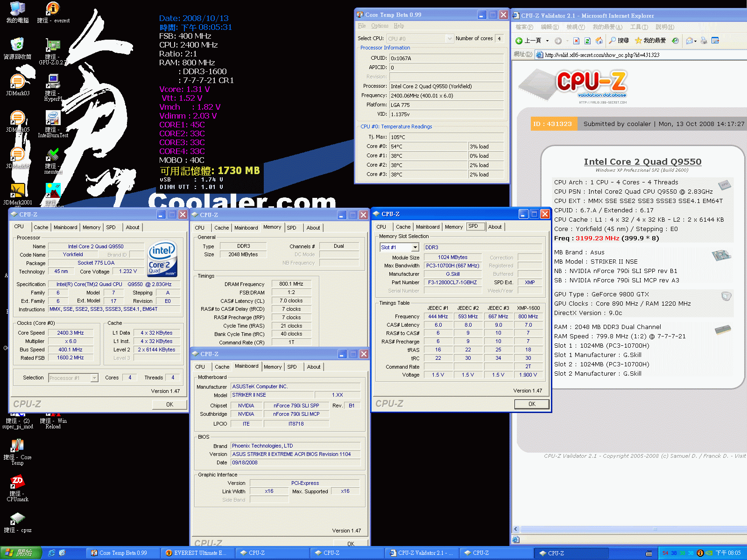Screen dimensions: 747x560
Task: Click Internet Explorer quick launch icon
Action: 51,553
